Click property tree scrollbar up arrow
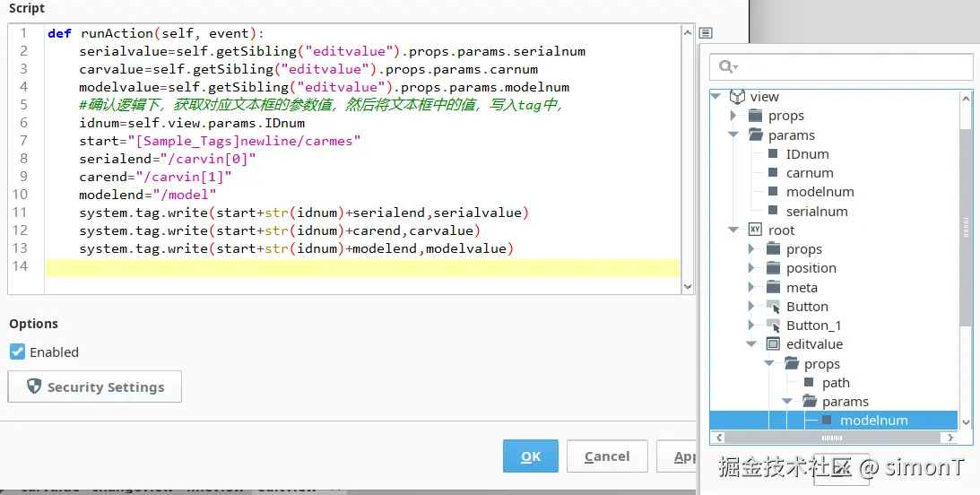This screenshot has height=495, width=980. point(966,98)
